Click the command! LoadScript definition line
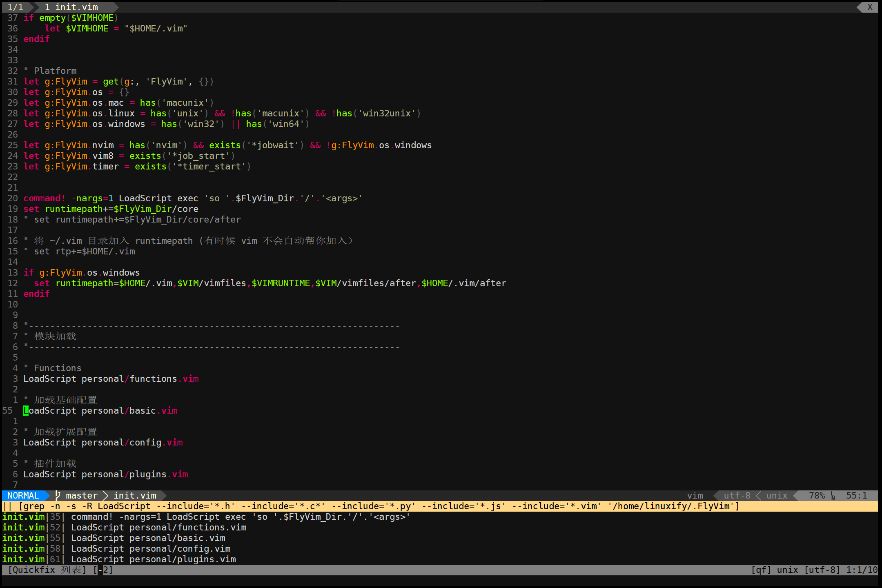The image size is (882, 588). (192, 198)
